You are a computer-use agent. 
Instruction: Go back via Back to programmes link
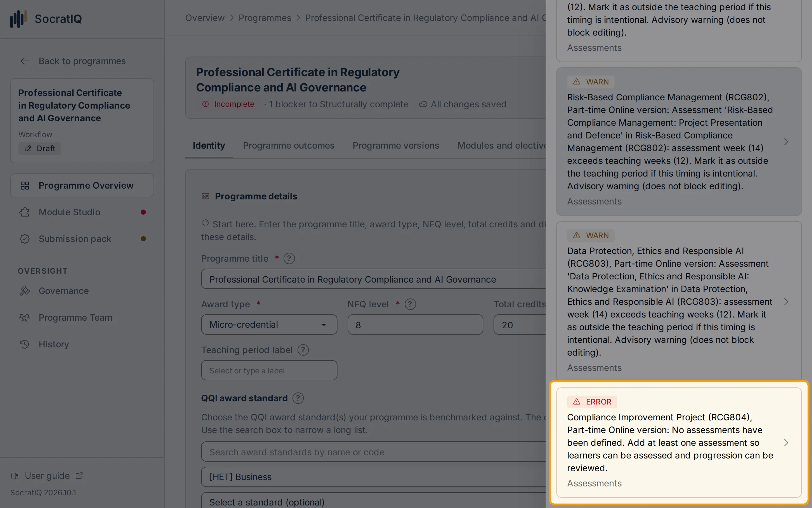click(82, 61)
